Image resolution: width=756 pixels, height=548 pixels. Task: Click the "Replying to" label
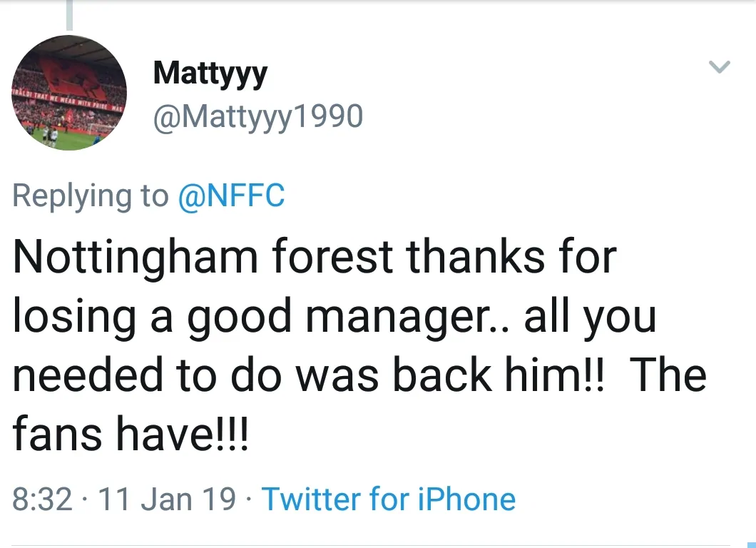point(91,195)
